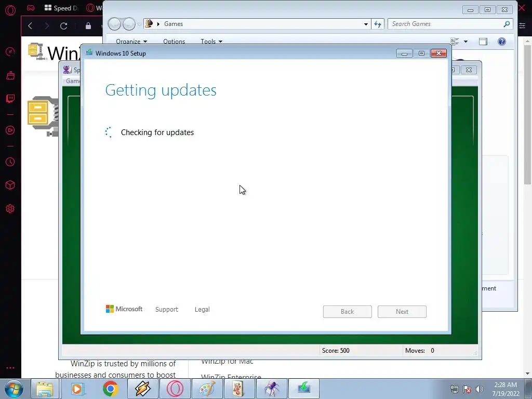
Task: Reload the Opera web page
Action: pyautogui.click(x=63, y=26)
